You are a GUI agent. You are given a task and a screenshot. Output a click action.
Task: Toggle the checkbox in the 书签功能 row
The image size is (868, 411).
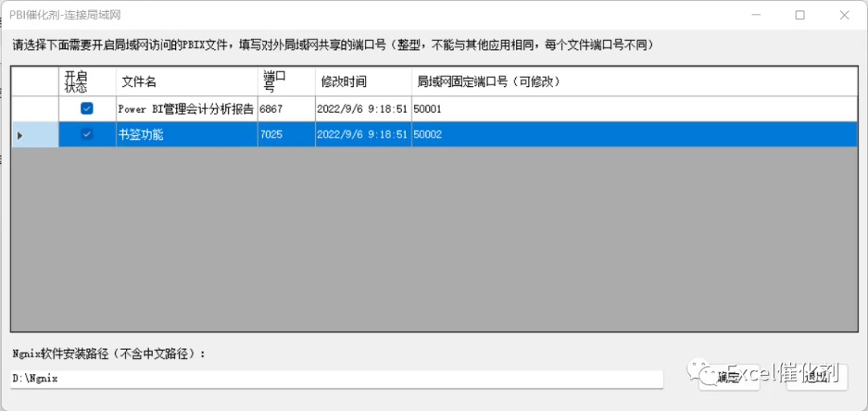(87, 134)
